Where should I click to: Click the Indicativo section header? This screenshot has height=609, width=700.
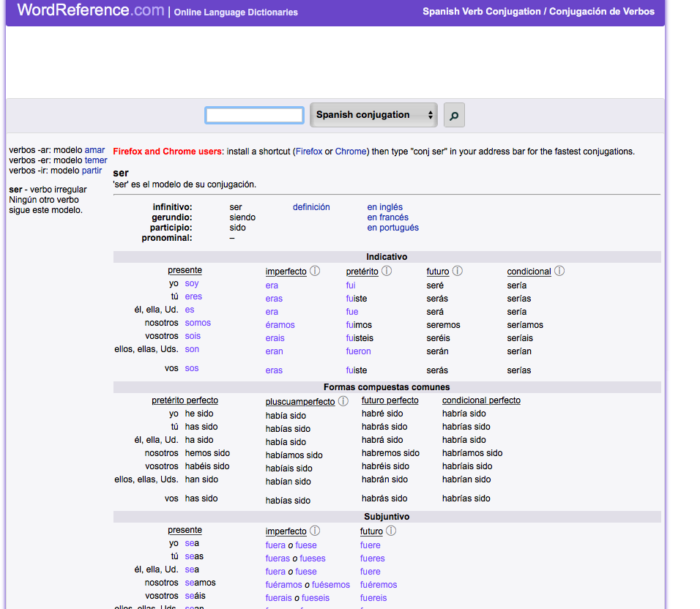387,256
